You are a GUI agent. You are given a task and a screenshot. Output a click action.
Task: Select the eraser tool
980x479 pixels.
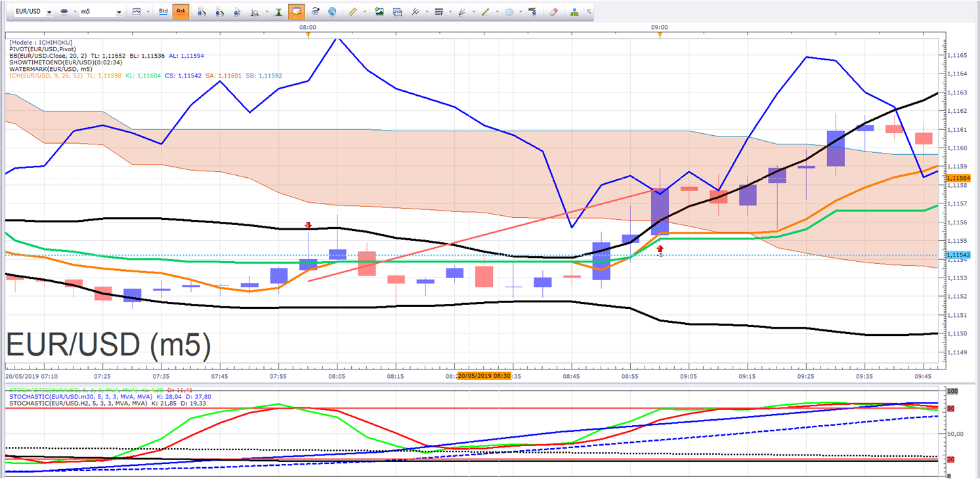click(553, 12)
